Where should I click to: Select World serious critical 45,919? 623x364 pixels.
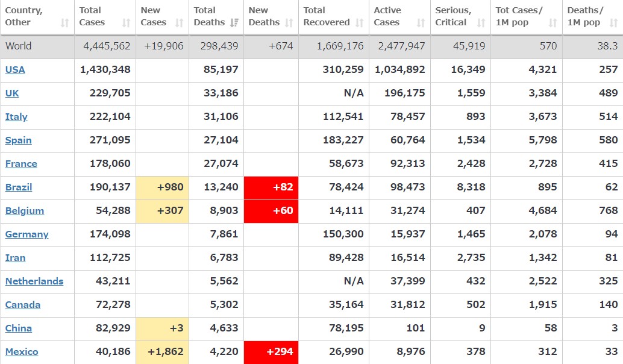[x=469, y=46]
